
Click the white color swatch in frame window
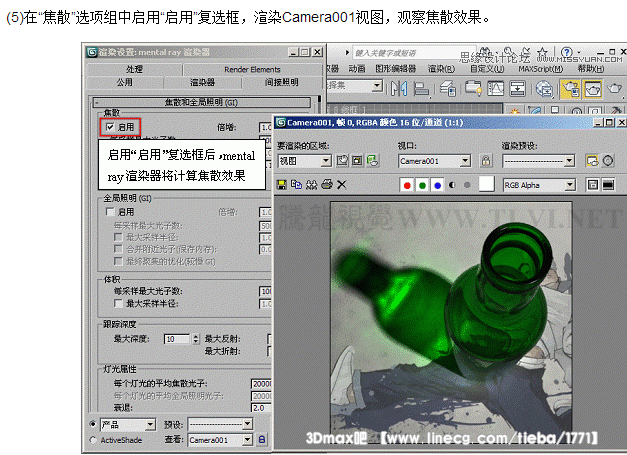pyautogui.click(x=486, y=184)
